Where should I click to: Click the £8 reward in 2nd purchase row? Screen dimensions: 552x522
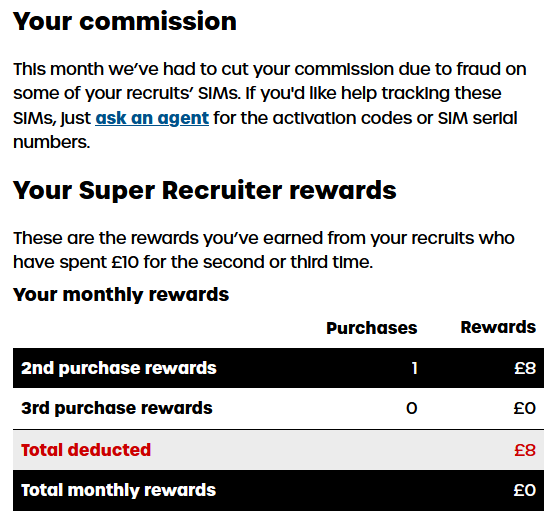(x=525, y=368)
